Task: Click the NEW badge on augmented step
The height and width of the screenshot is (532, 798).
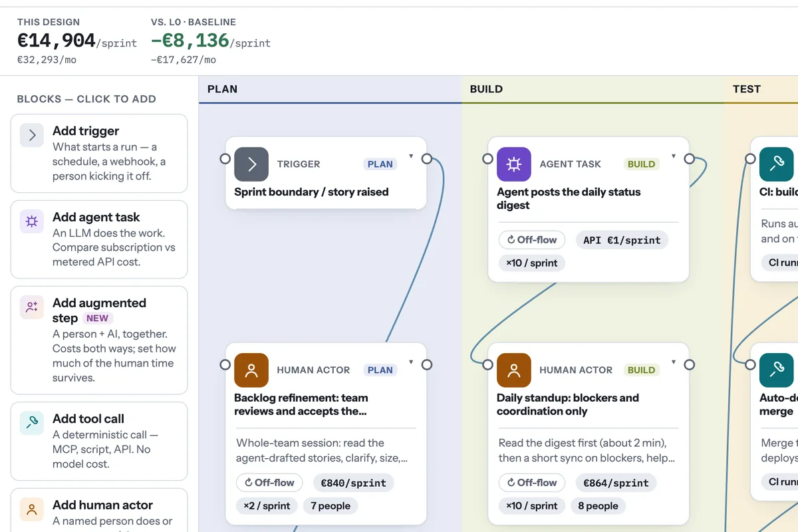Action: (x=98, y=318)
